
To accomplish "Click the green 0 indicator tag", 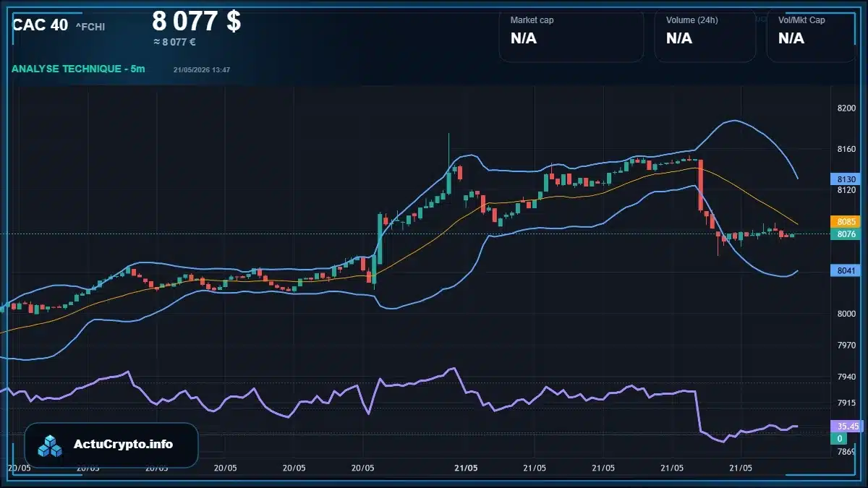I will pos(839,439).
